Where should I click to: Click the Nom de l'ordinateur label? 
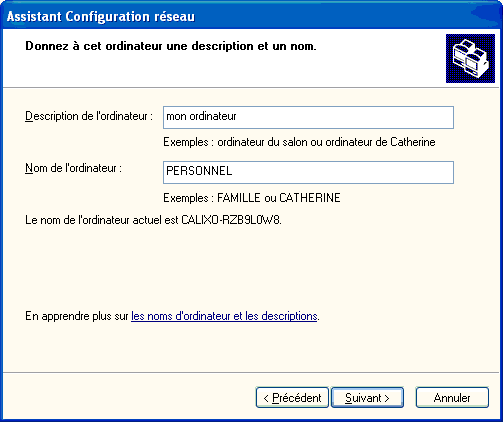pyautogui.click(x=73, y=168)
